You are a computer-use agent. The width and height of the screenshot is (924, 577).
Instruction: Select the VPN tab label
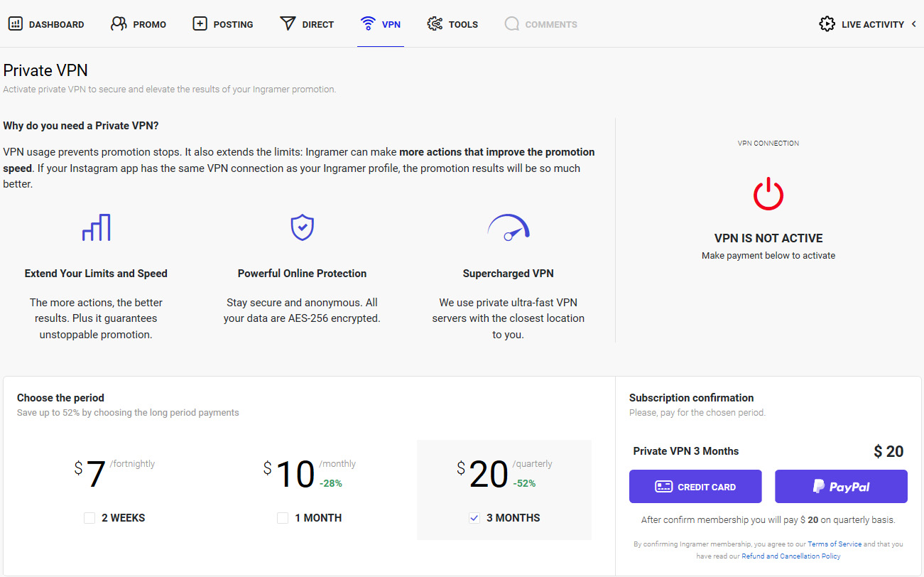coord(391,24)
